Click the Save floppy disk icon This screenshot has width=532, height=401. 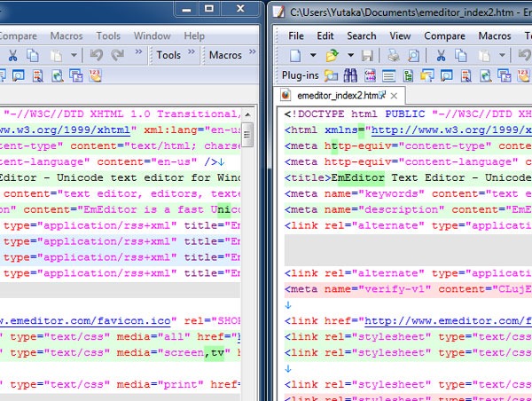(367, 55)
